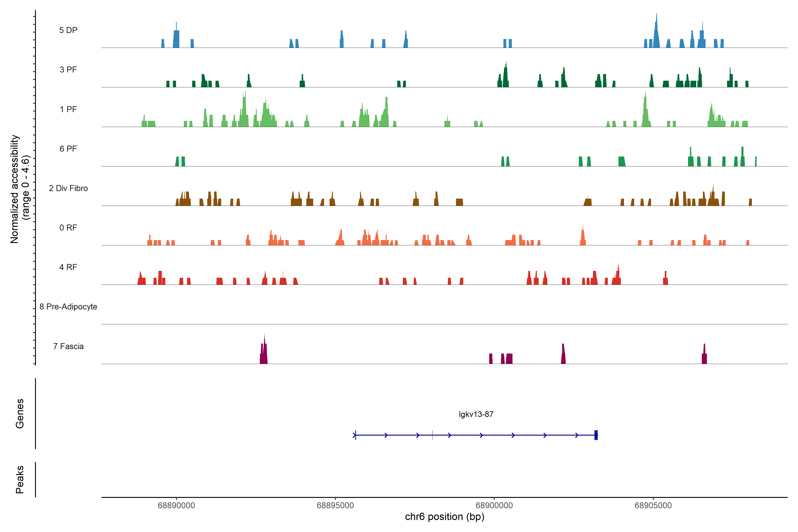
Task: Click the 4 RF track label
Action: click(68, 267)
